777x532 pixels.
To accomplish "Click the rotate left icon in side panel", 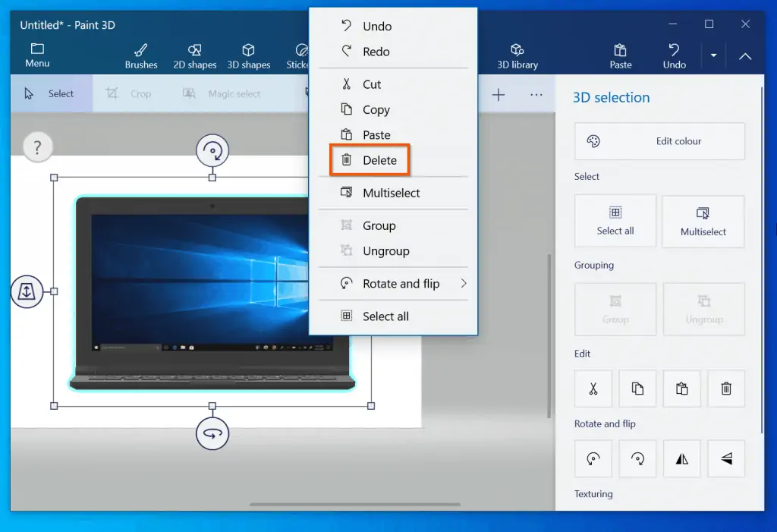I will tap(593, 458).
